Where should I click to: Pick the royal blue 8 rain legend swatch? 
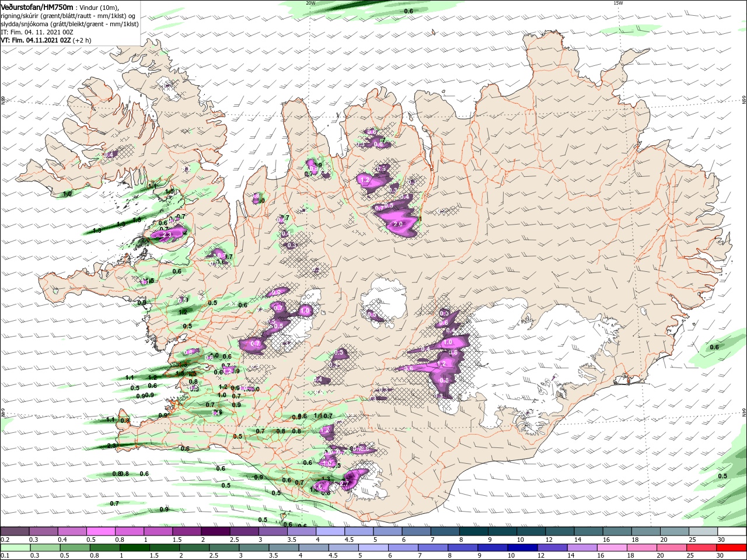pyautogui.click(x=463, y=548)
